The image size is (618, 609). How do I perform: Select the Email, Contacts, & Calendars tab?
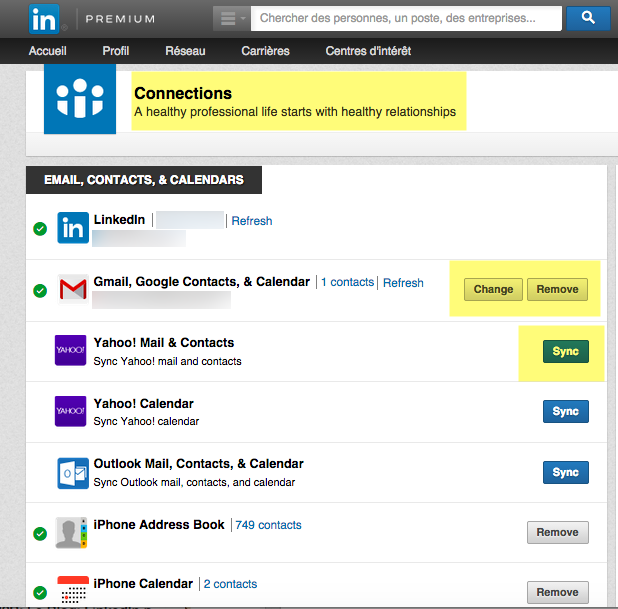144,180
